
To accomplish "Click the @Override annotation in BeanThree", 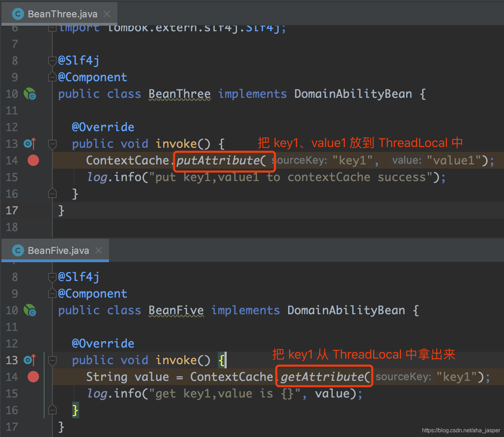I will [x=103, y=127].
